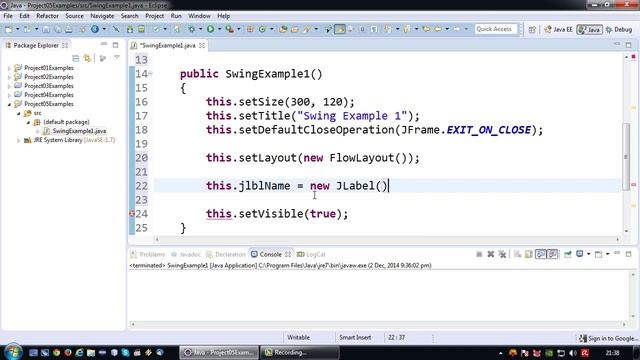Click the Debug bug toolbar icon
This screenshot has height=360, width=640.
coord(191,29)
